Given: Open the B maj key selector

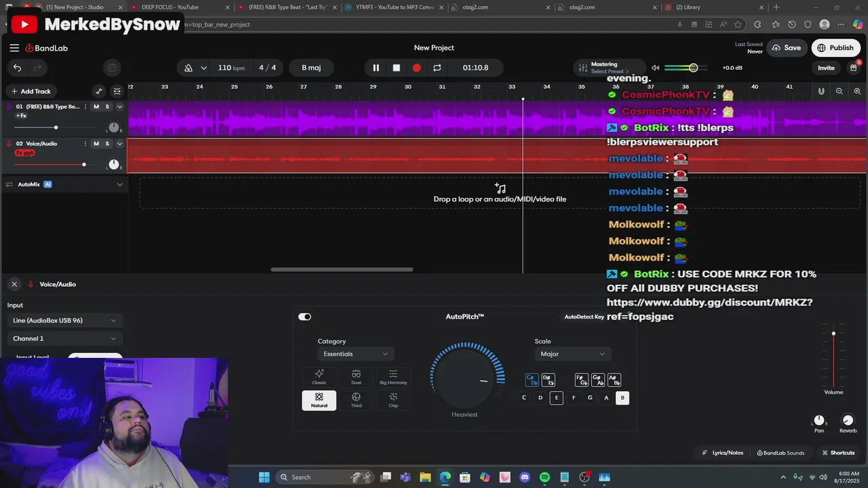Looking at the screenshot, I should (311, 68).
